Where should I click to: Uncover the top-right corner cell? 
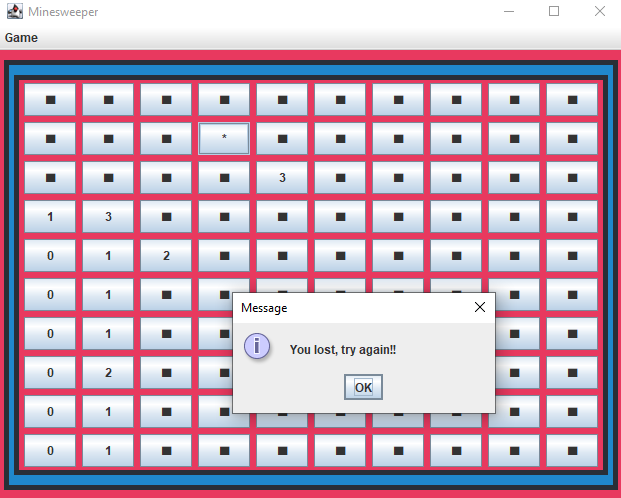(x=572, y=99)
